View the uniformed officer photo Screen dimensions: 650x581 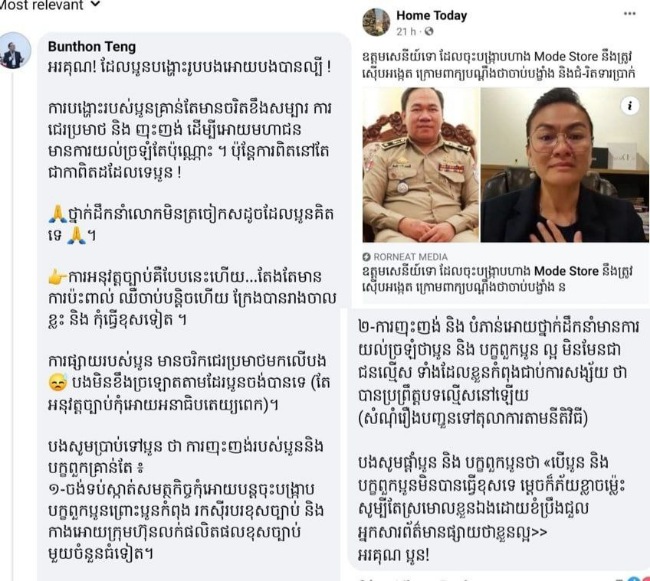tap(421, 165)
